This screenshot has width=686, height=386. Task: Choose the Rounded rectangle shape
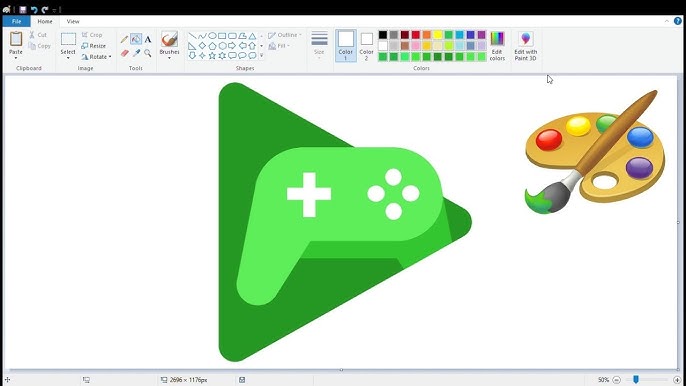pos(232,36)
